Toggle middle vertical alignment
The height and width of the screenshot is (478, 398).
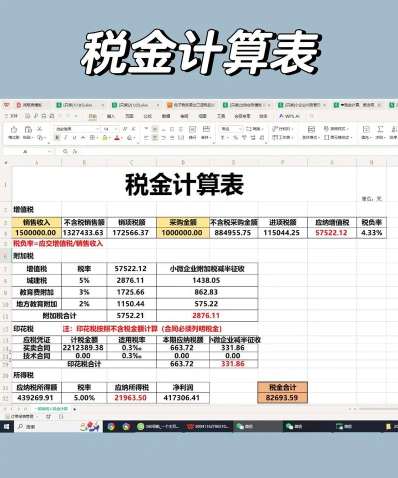(x=155, y=129)
